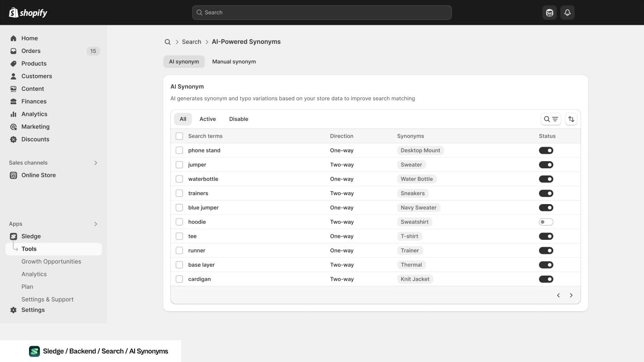
Task: Enable the hoodie synonym status toggle
Action: [x=546, y=222]
